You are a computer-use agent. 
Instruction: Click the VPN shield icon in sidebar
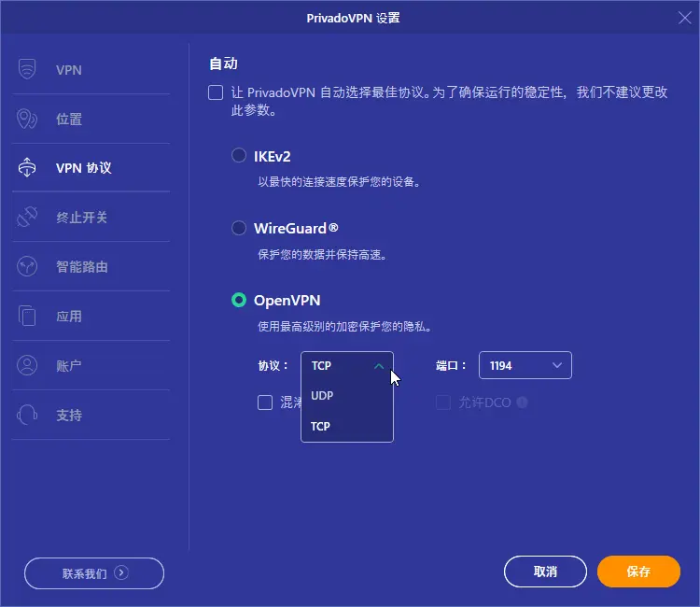[27, 69]
